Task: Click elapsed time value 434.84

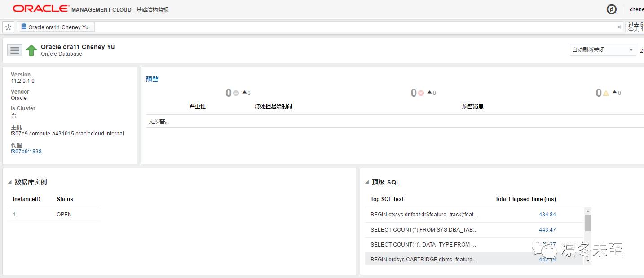Action: point(547,215)
